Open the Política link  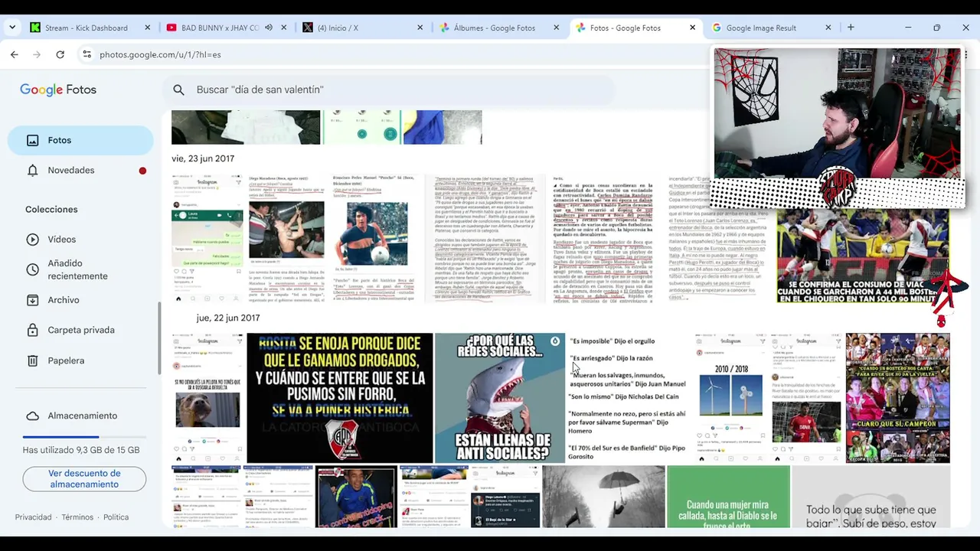click(116, 517)
